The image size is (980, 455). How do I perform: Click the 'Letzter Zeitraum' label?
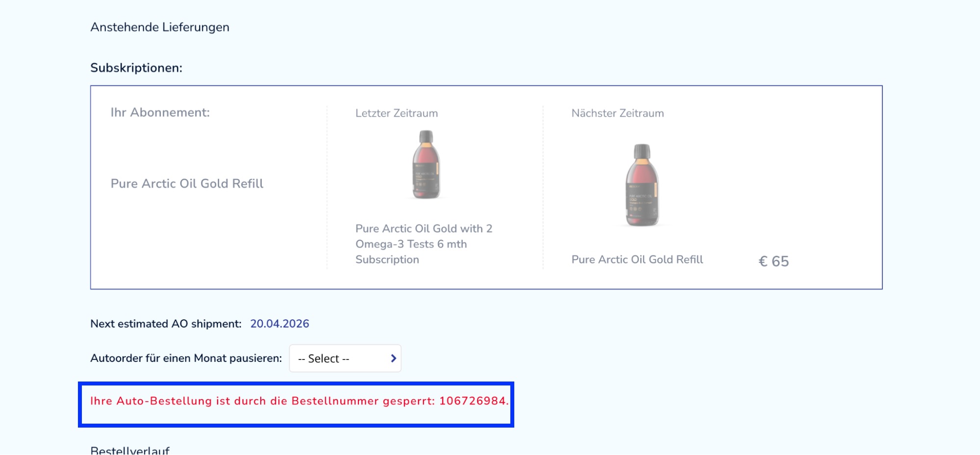397,113
